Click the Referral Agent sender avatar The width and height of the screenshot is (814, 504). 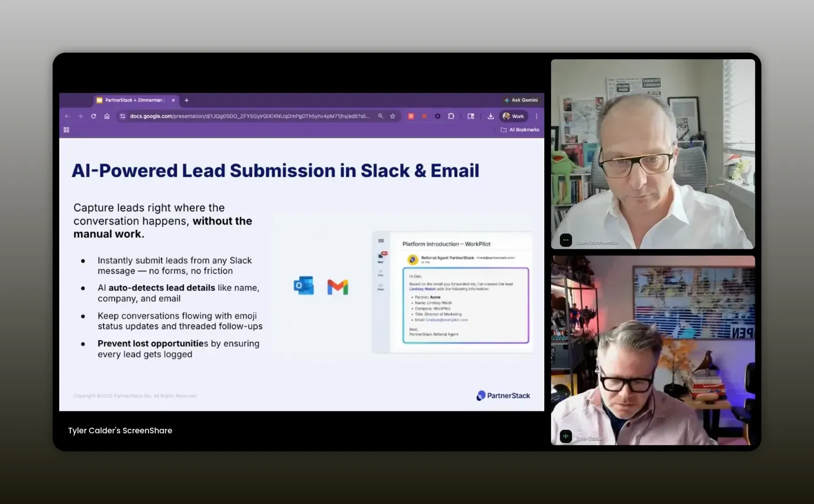(413, 259)
